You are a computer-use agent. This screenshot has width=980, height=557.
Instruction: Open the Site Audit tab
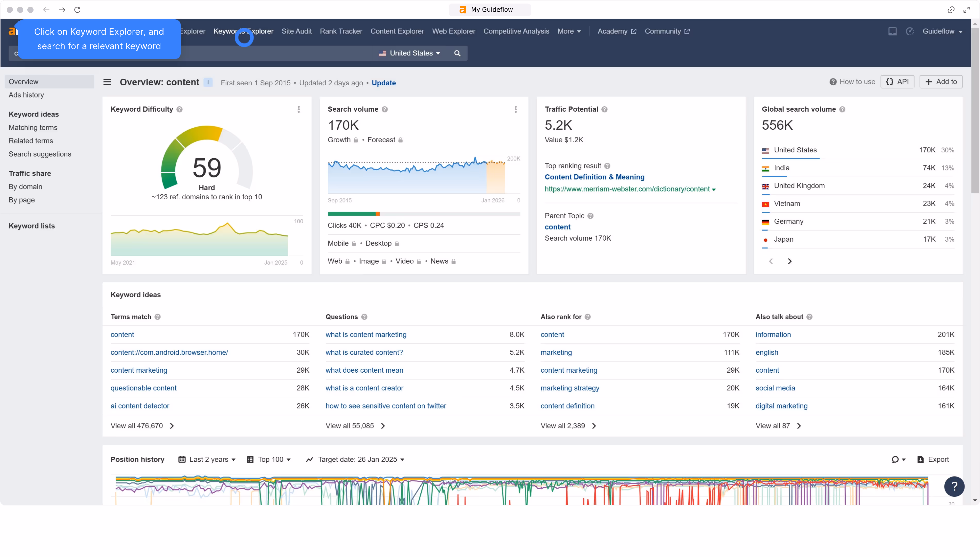coord(296,31)
